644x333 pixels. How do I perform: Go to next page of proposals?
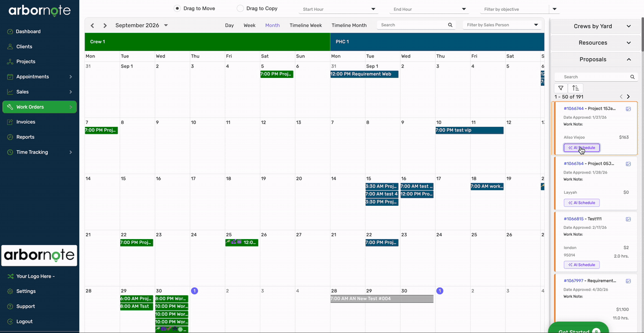628,97
